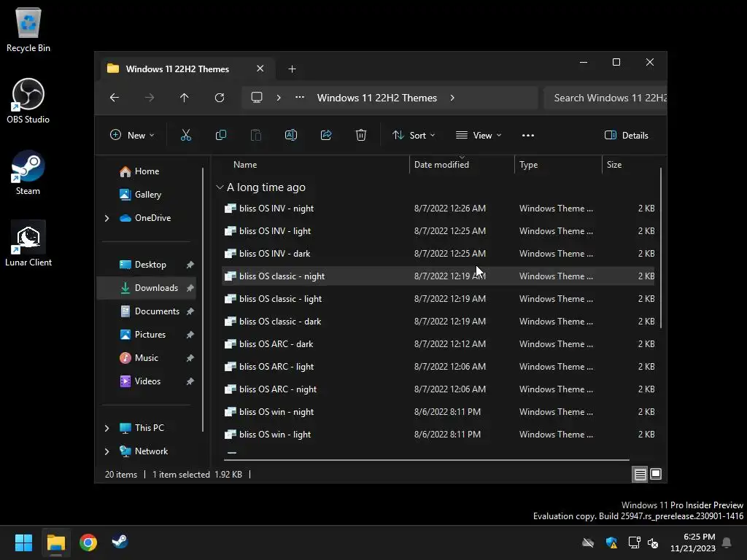Screen dimensions: 747x560
Task: Click the Copy icon in toolbar
Action: point(220,135)
